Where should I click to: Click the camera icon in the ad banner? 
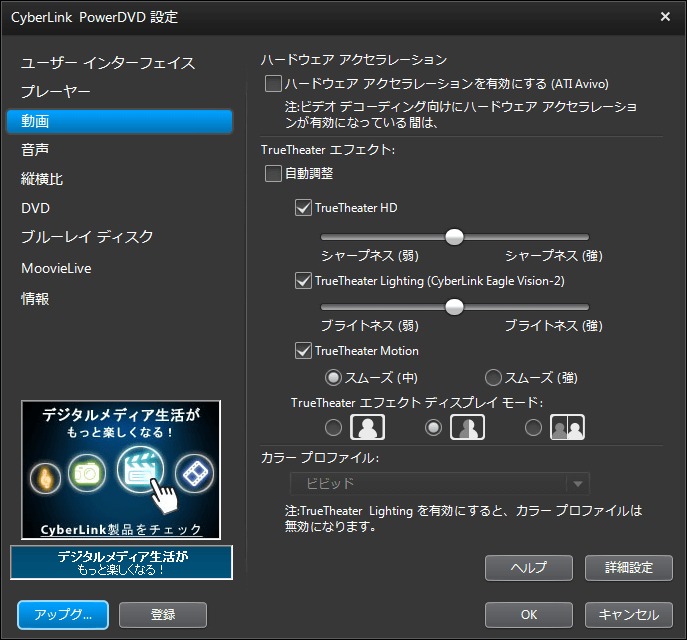click(x=87, y=473)
